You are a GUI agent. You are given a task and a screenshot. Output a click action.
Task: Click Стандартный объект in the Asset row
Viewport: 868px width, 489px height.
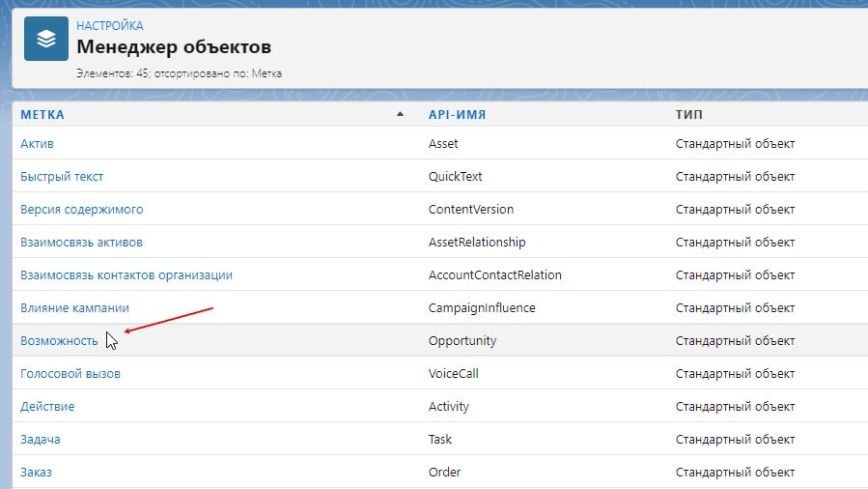click(735, 143)
